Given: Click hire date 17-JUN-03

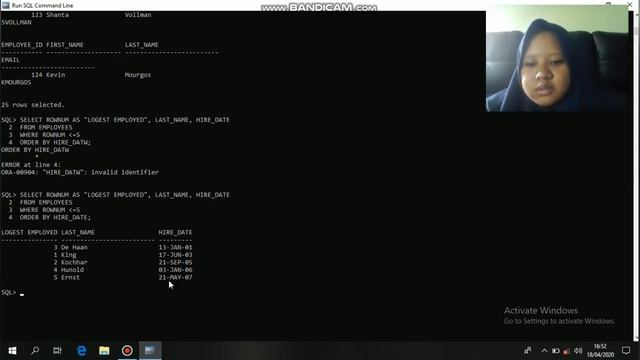Looking at the screenshot, I should pos(176,255).
